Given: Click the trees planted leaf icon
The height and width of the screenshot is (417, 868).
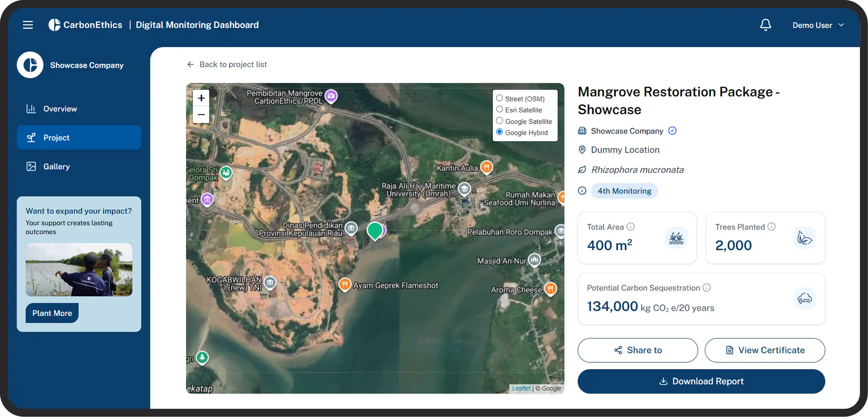Looking at the screenshot, I should click(805, 238).
